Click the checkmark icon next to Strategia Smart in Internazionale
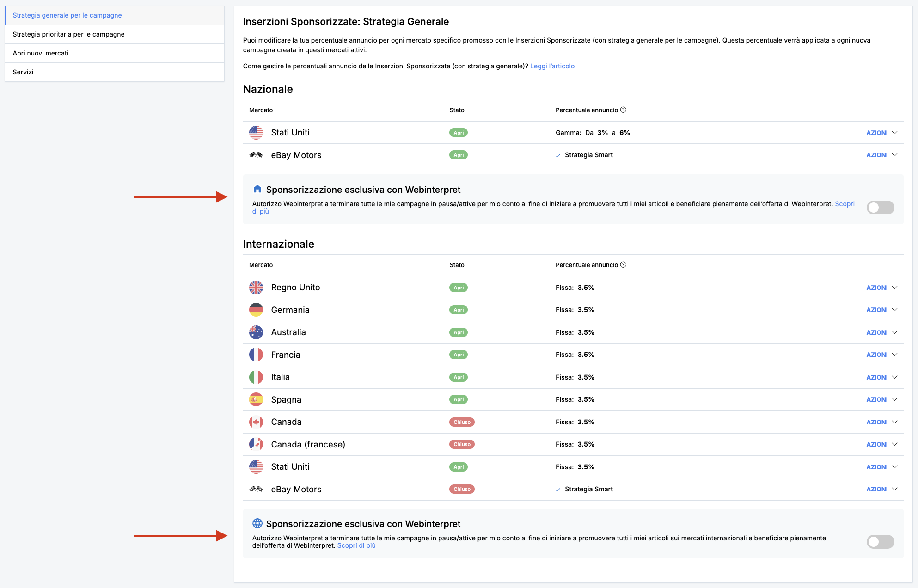This screenshot has width=918, height=588. tap(558, 490)
